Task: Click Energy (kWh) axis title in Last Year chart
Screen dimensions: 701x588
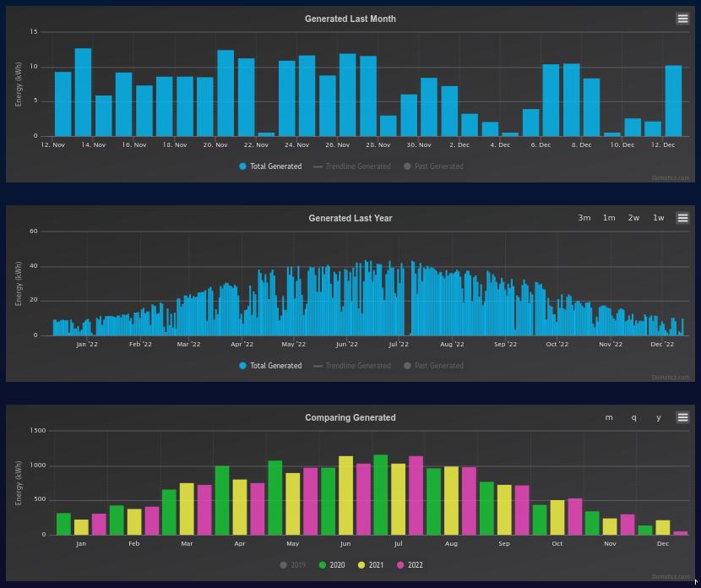Action: click(x=19, y=284)
